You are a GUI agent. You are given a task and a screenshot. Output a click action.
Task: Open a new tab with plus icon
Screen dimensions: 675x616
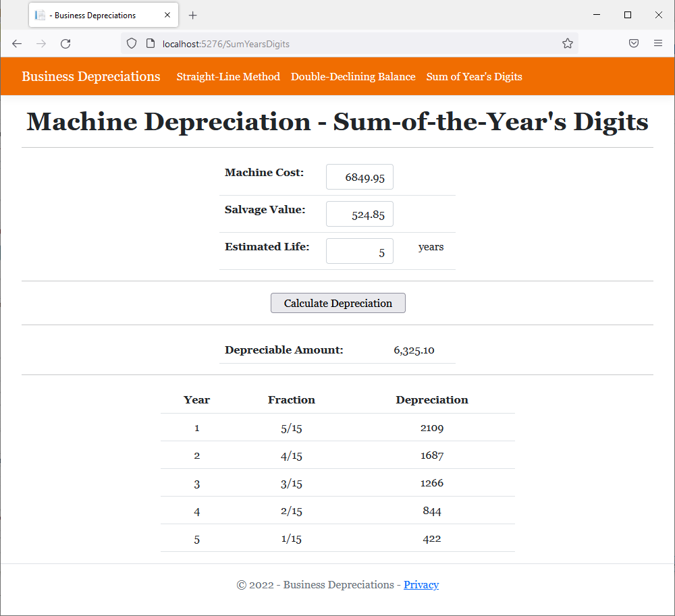(193, 16)
